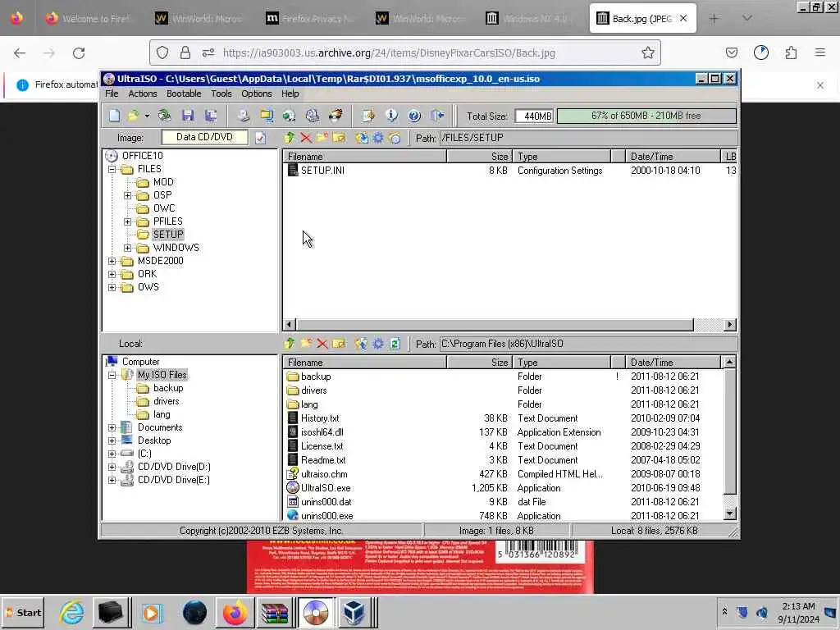This screenshot has width=840, height=630.
Task: Click the Exit door icon in UltraISO toolbar
Action: pyautogui.click(x=438, y=116)
